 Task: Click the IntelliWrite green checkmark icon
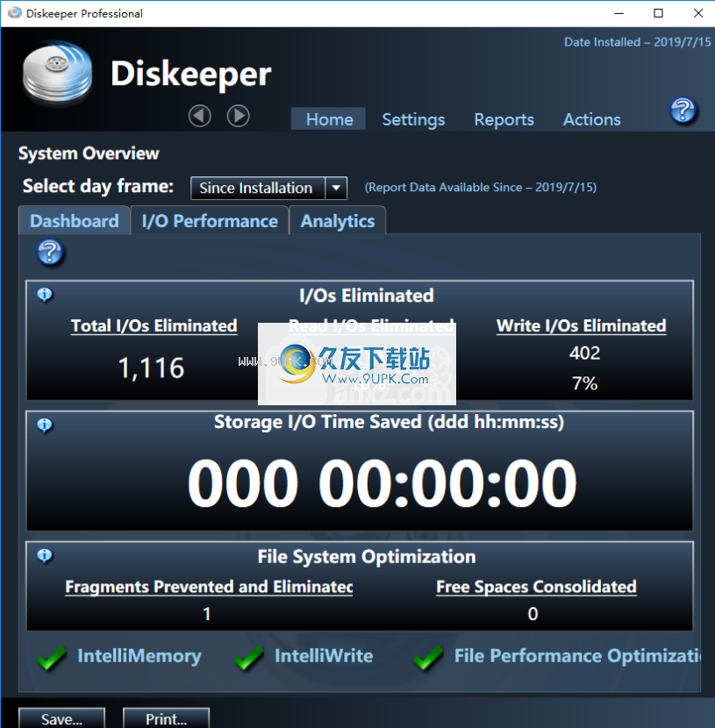249,658
